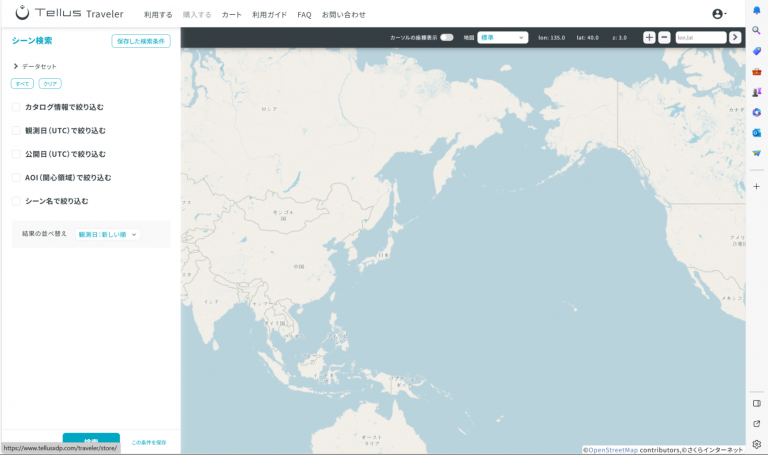Click the シーン検索 heading text
This screenshot has height=455, width=768.
pos(32,41)
